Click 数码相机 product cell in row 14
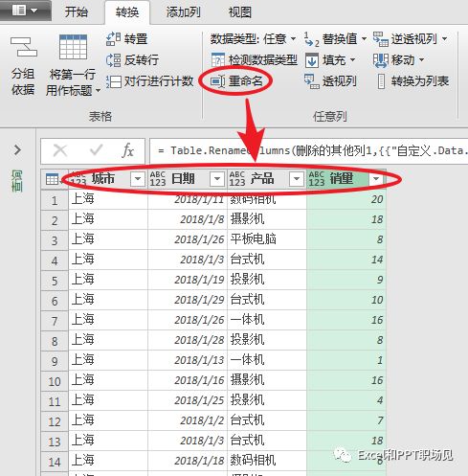 click(x=267, y=461)
